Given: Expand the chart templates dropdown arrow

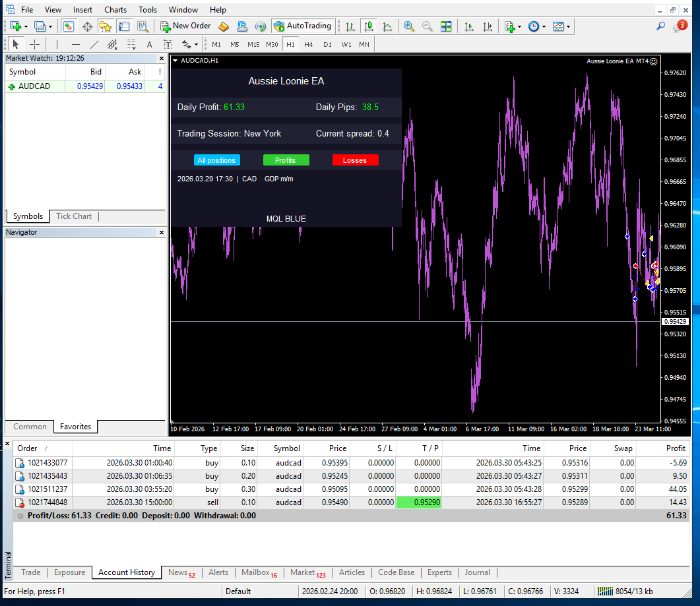Looking at the screenshot, I should pos(568,27).
